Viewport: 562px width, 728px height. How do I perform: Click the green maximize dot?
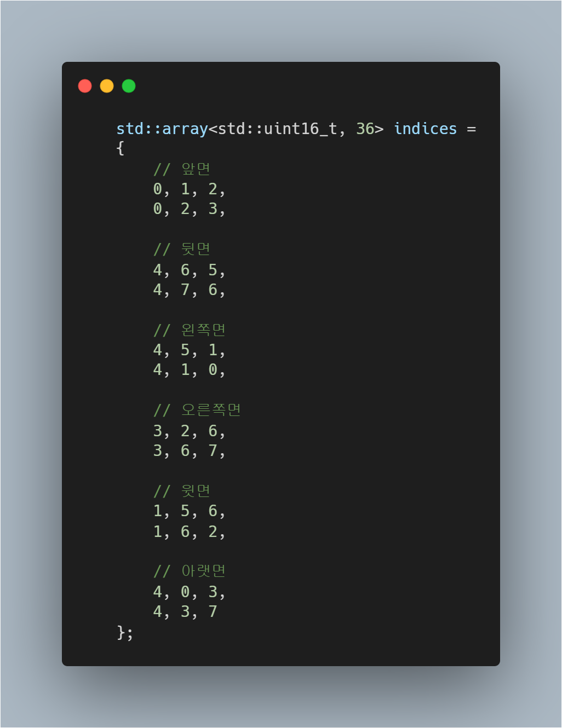[129, 86]
